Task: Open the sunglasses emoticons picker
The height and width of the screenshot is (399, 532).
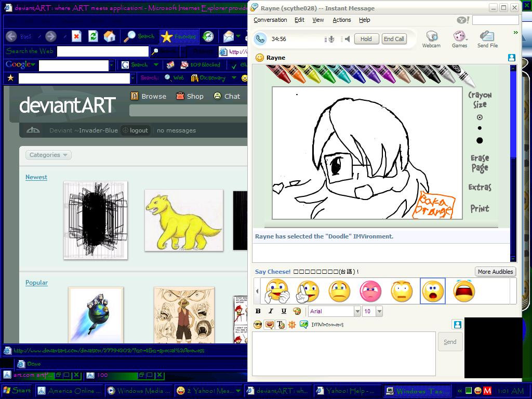Action: 258,325
